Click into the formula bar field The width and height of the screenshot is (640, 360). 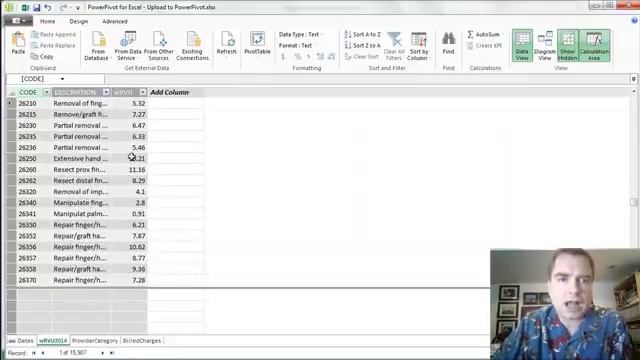(x=367, y=79)
